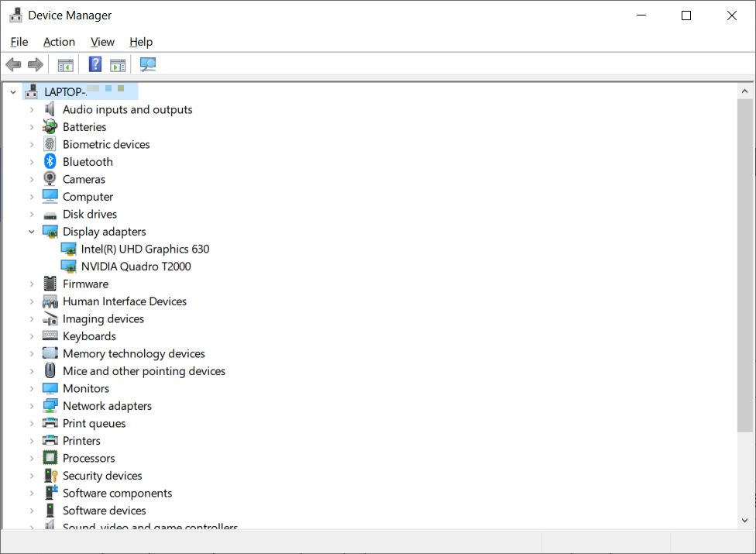The image size is (756, 554).
Task: Click the NVIDIA Quadro T2000 device icon
Action: click(68, 266)
